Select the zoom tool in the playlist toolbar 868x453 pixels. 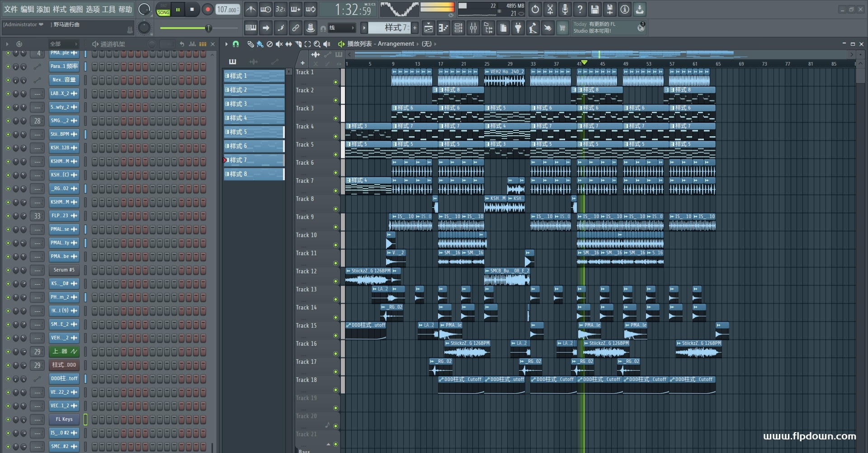click(317, 44)
